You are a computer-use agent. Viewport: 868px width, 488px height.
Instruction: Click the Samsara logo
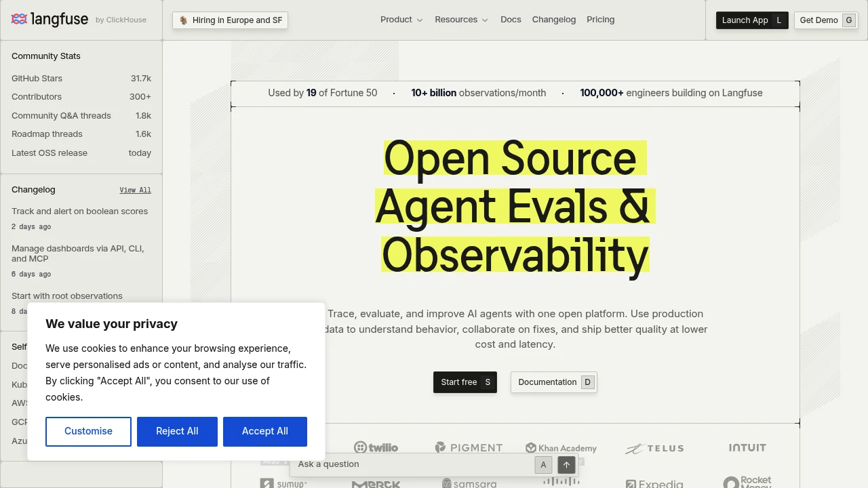coord(469,483)
